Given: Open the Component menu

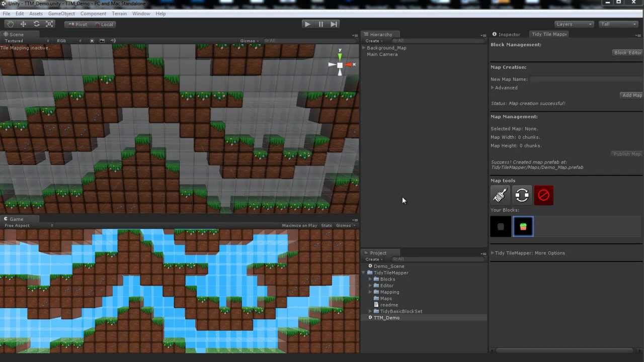Looking at the screenshot, I should coord(93,14).
